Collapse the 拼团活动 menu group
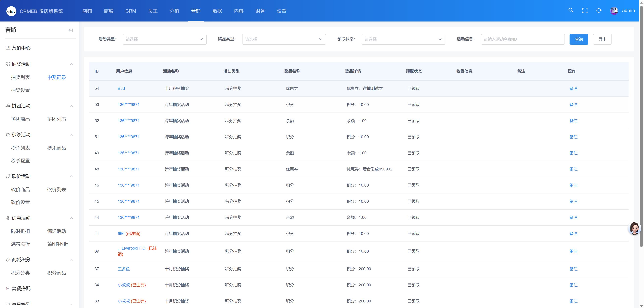 (x=71, y=106)
